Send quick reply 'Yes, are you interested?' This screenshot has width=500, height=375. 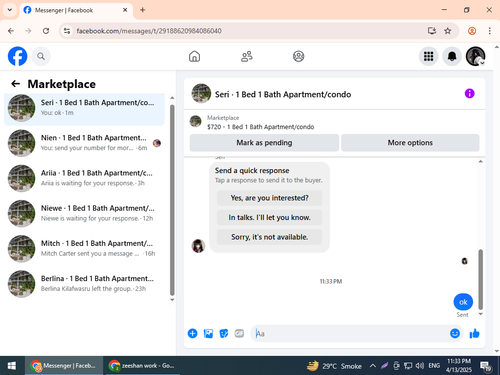[x=269, y=198]
